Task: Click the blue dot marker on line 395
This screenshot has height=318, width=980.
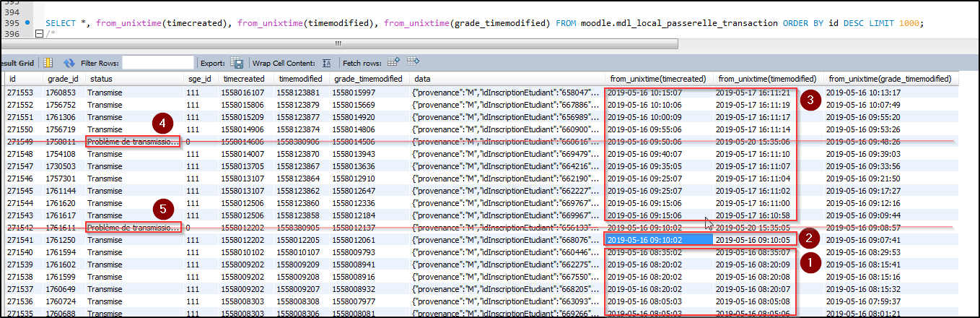Action: pos(27,23)
